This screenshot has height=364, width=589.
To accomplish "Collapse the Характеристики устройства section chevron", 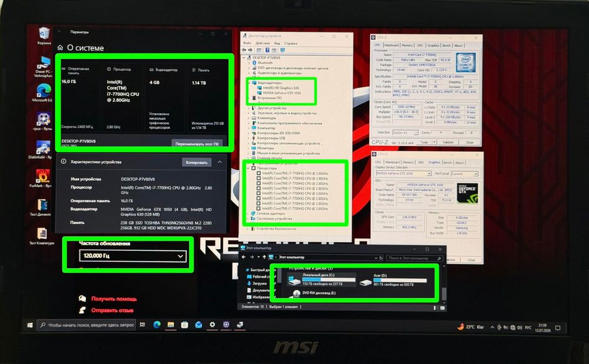I will pos(219,162).
